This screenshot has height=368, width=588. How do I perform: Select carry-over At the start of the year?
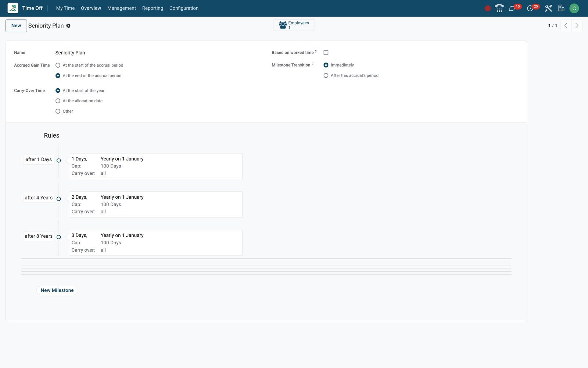pos(58,91)
